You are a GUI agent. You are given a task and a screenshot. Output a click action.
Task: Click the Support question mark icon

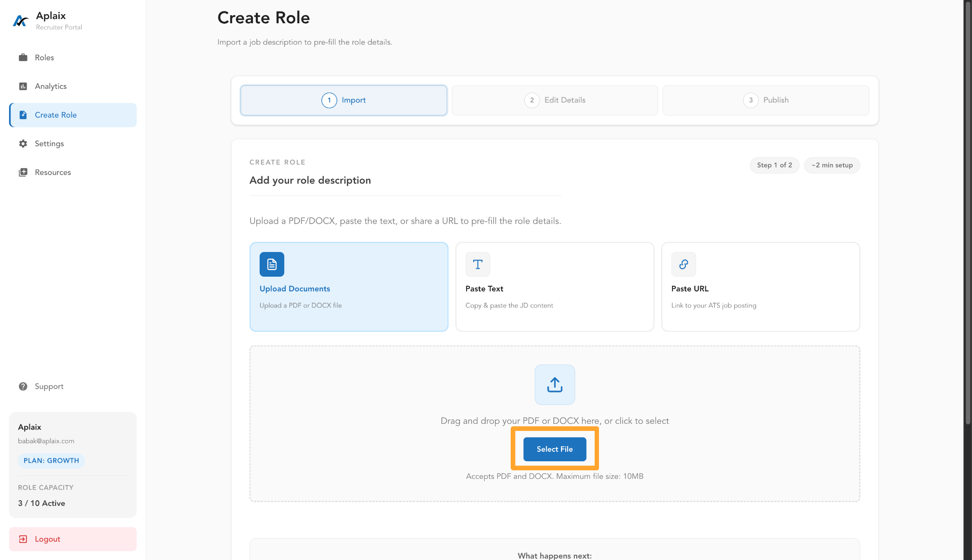coord(23,386)
